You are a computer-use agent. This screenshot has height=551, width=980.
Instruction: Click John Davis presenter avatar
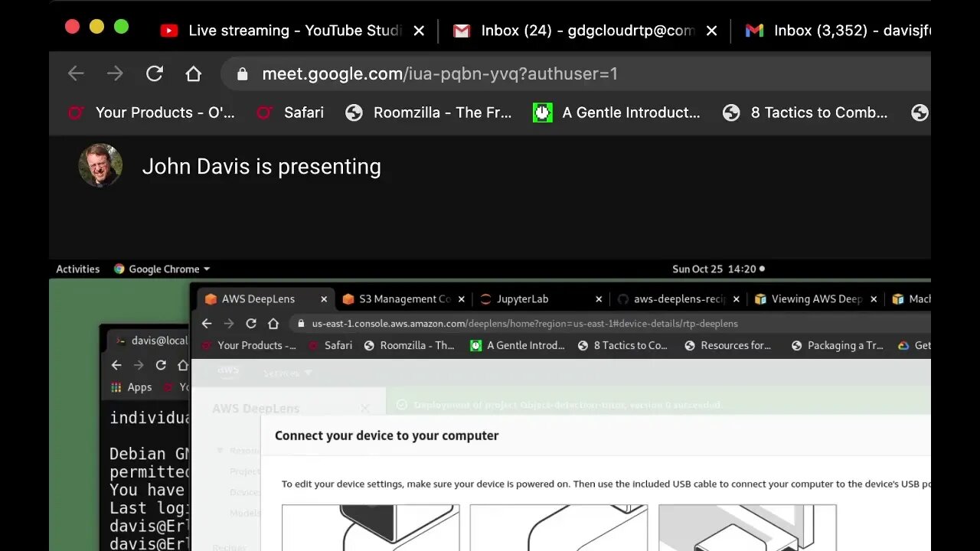click(100, 165)
